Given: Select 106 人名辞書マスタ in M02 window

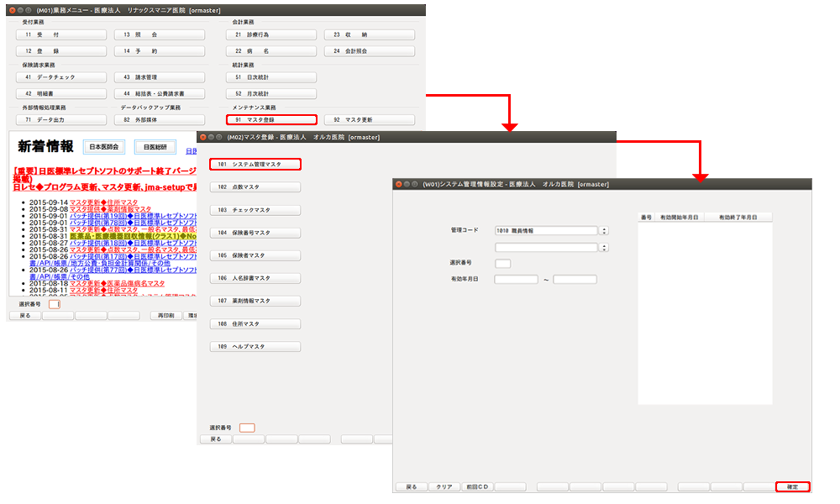Looking at the screenshot, I should [255, 279].
